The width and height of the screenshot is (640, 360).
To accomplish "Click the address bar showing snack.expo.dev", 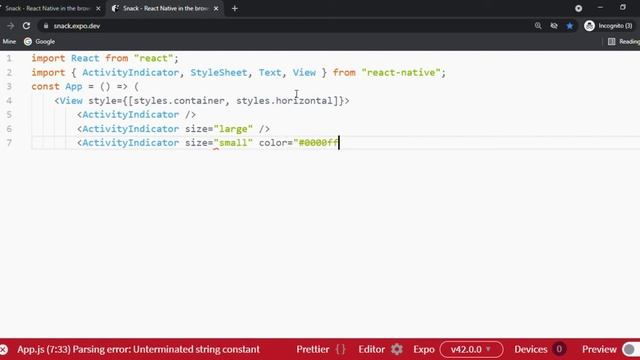I will 286,26.
